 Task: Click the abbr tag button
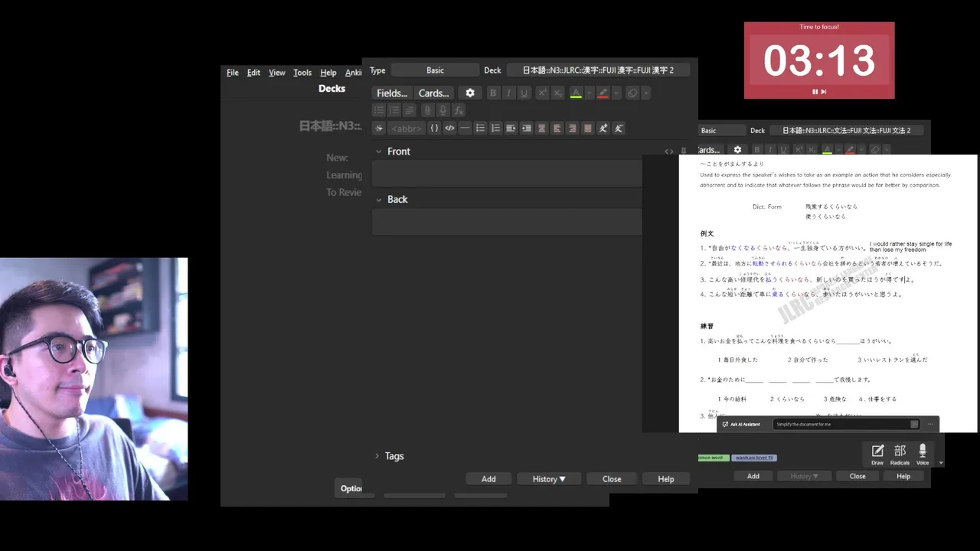click(406, 128)
